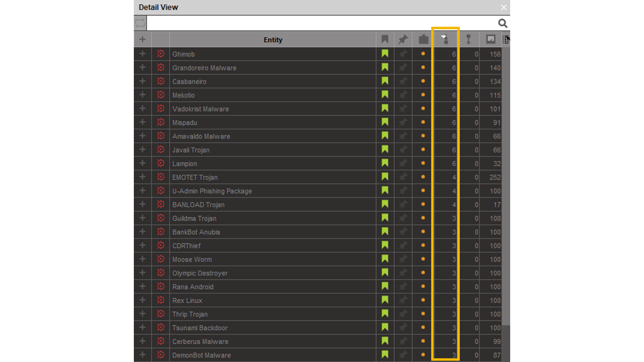The height and width of the screenshot is (362, 644).
Task: Toggle the bookmark on Moose Worm row
Action: point(385,259)
